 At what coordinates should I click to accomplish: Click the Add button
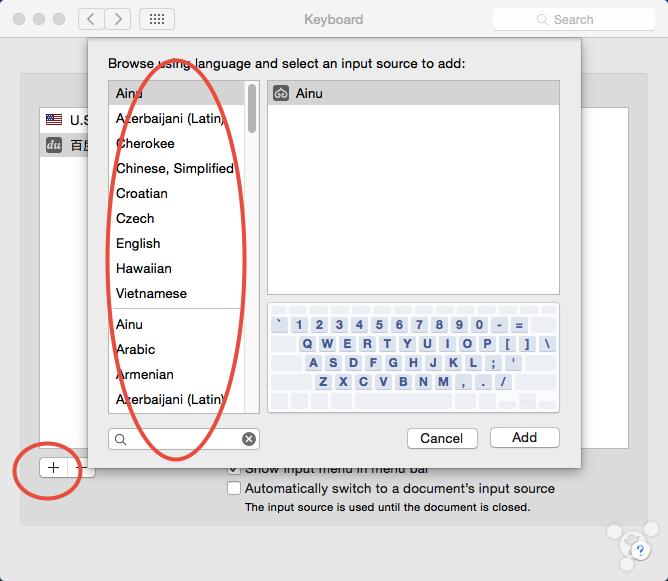pos(524,437)
